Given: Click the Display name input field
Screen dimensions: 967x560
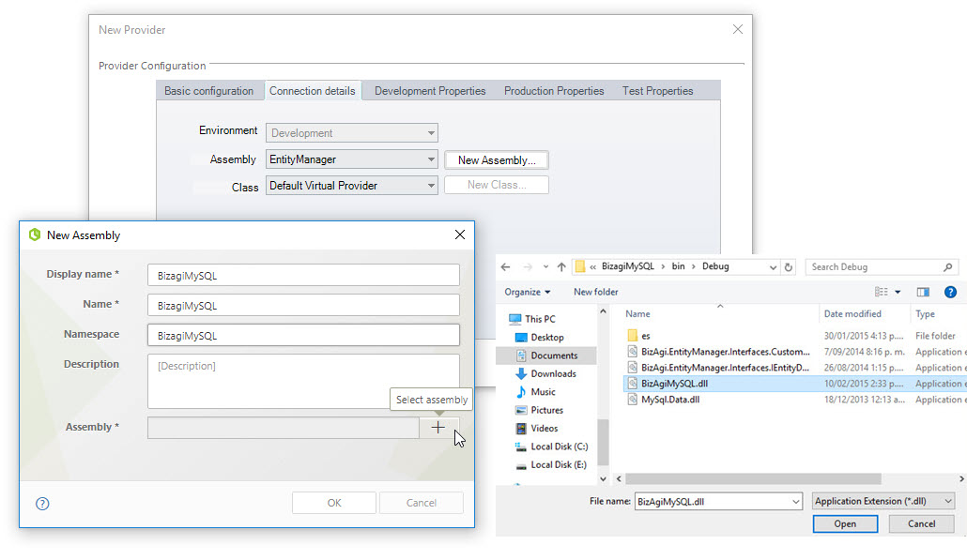Looking at the screenshot, I should 303,276.
